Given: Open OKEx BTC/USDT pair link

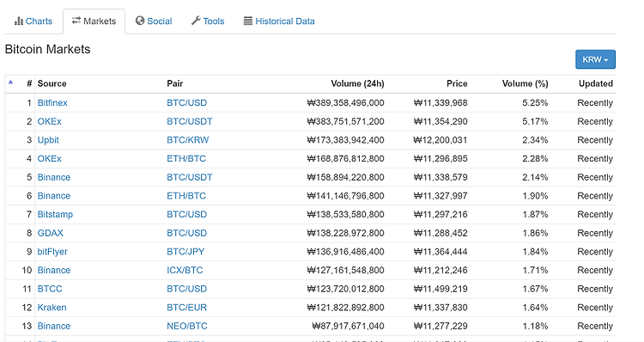Looking at the screenshot, I should coord(190,121).
